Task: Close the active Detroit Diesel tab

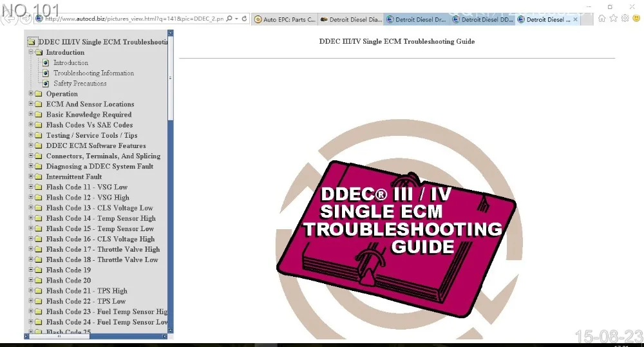Action: pos(575,19)
